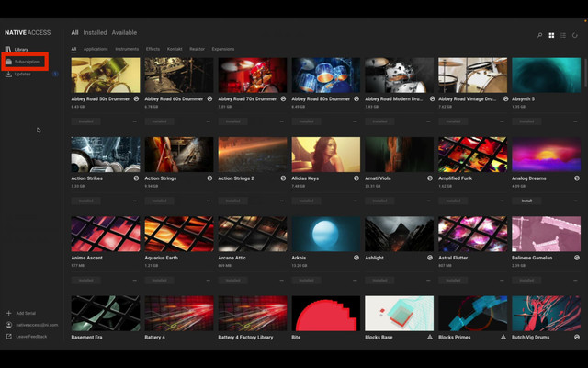Filter by Instruments category
The width and height of the screenshot is (588, 368).
point(127,49)
